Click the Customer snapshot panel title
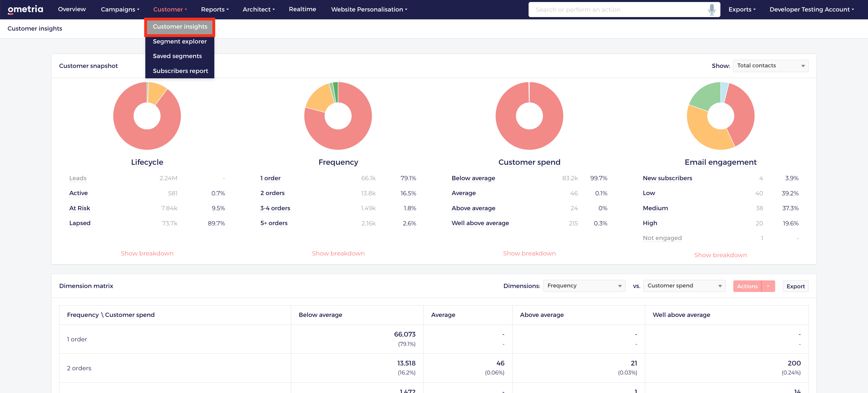 (88, 66)
